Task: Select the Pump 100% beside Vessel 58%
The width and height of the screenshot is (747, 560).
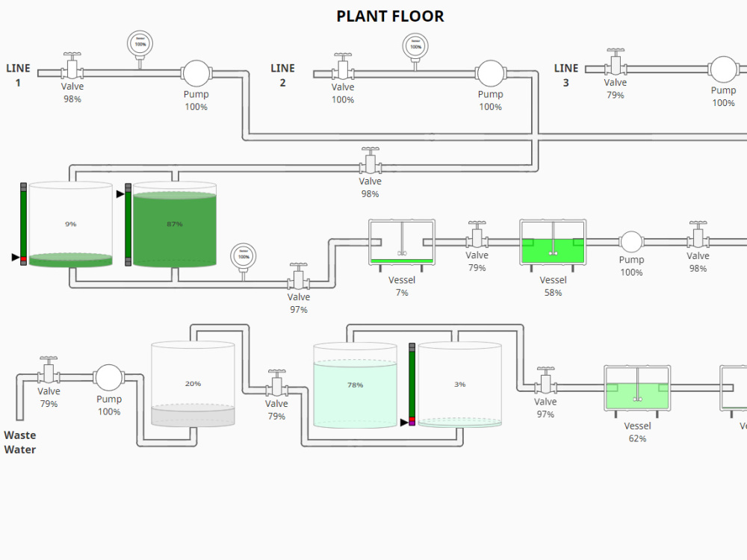Action: (x=631, y=242)
